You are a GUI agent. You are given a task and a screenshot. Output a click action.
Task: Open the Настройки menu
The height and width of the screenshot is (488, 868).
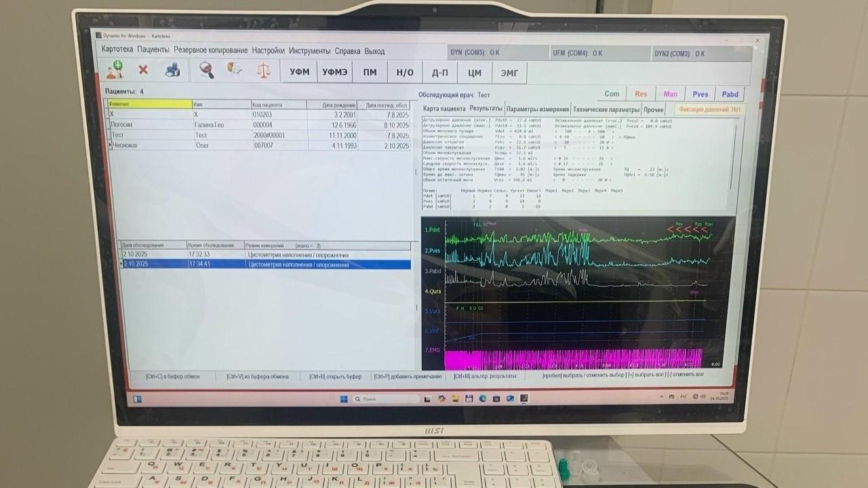(x=268, y=51)
